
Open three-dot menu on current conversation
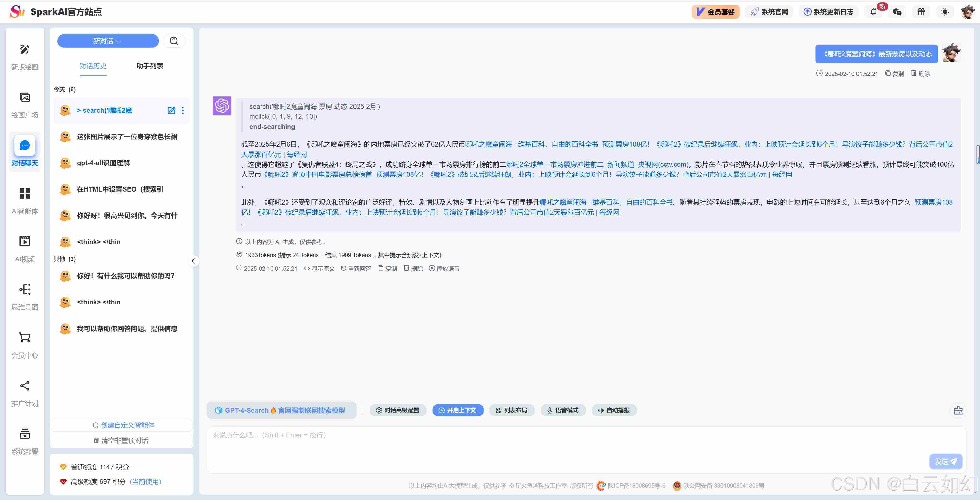click(183, 110)
